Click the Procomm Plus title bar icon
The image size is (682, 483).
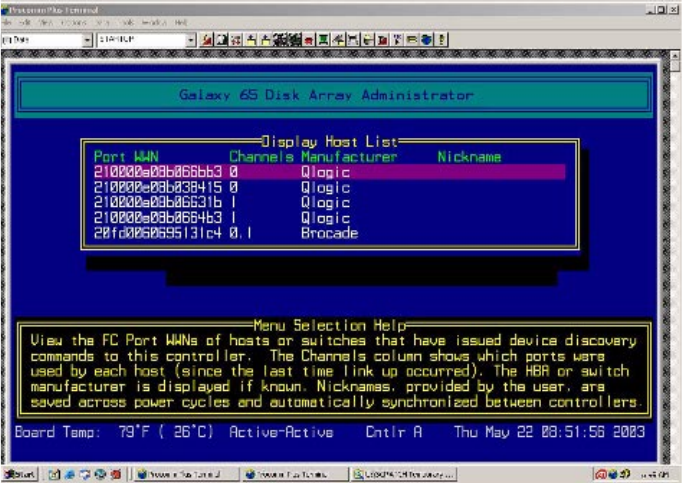point(7,10)
